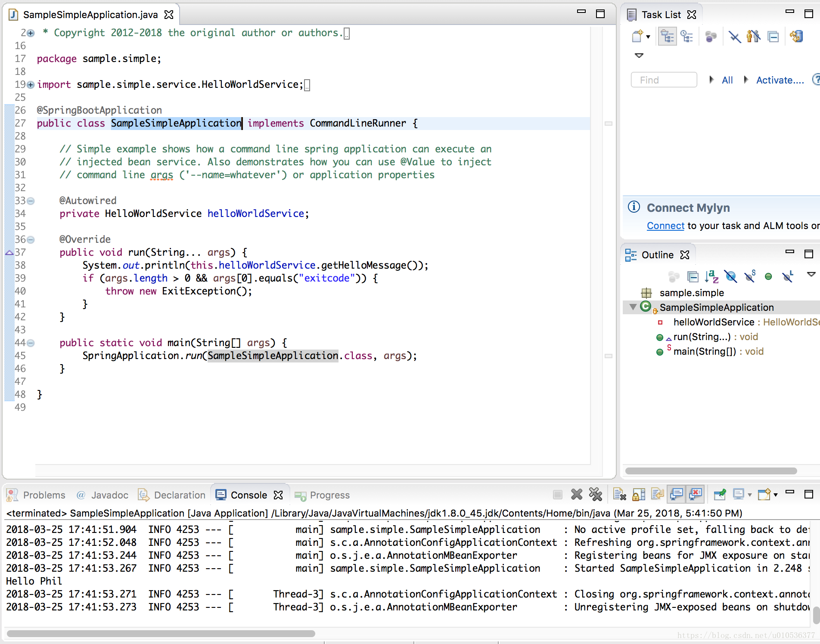The height and width of the screenshot is (644, 820).
Task: Click the Find field in Task List
Action: 664,80
